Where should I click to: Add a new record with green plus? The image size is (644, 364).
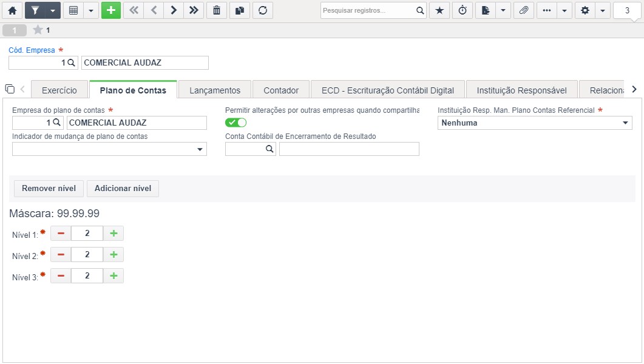(x=111, y=10)
